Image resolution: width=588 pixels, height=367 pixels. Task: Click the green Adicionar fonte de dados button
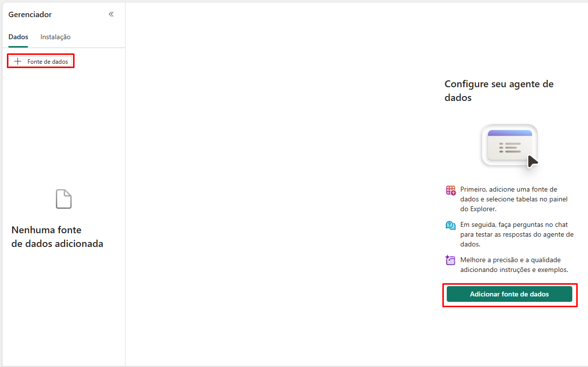[509, 294]
